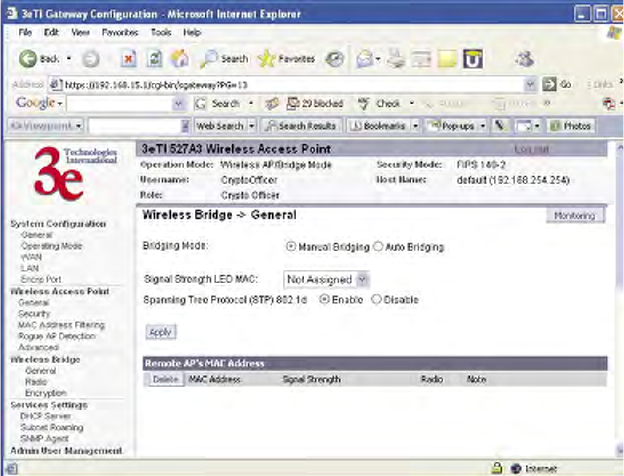Viewport: 624px width, 476px height.
Task: Open the DHCP Server link
Action: pos(46,416)
